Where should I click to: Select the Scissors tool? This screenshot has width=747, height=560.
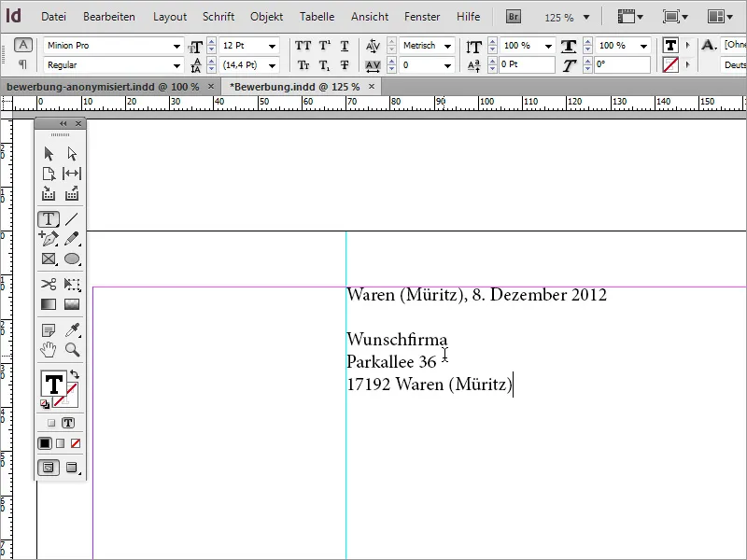click(x=49, y=285)
